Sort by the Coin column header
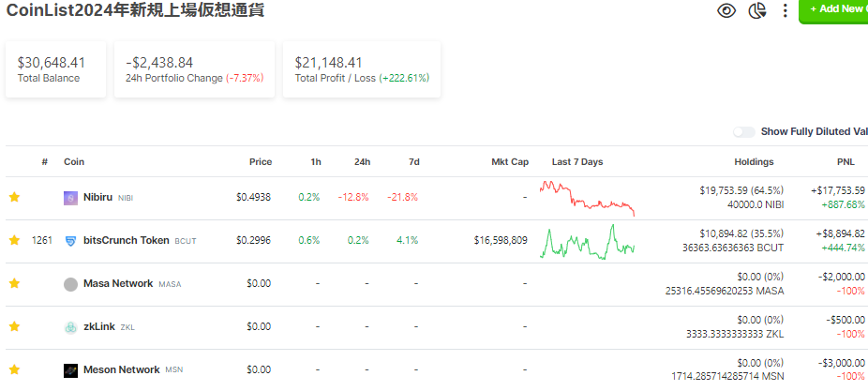Viewport: 868px width, 391px height. pyautogui.click(x=74, y=161)
